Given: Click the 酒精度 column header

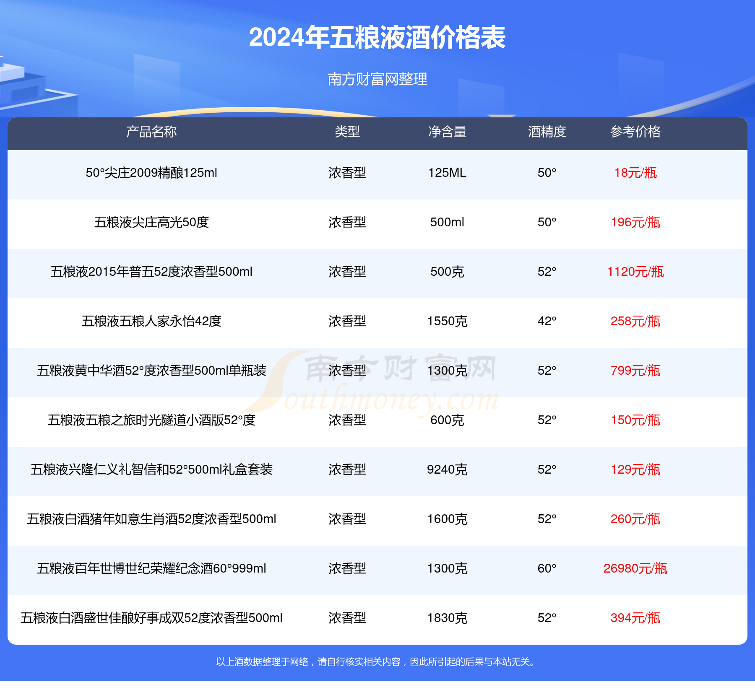Looking at the screenshot, I should point(547,132).
